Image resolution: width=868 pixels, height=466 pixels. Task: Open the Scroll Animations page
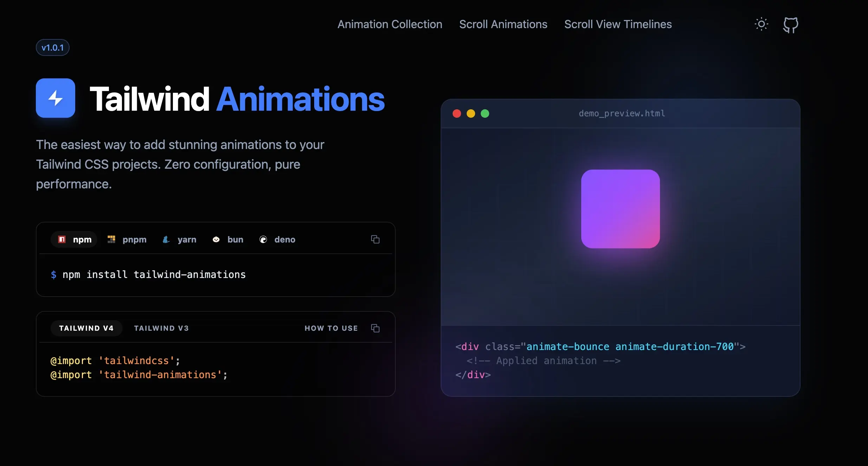coord(503,24)
